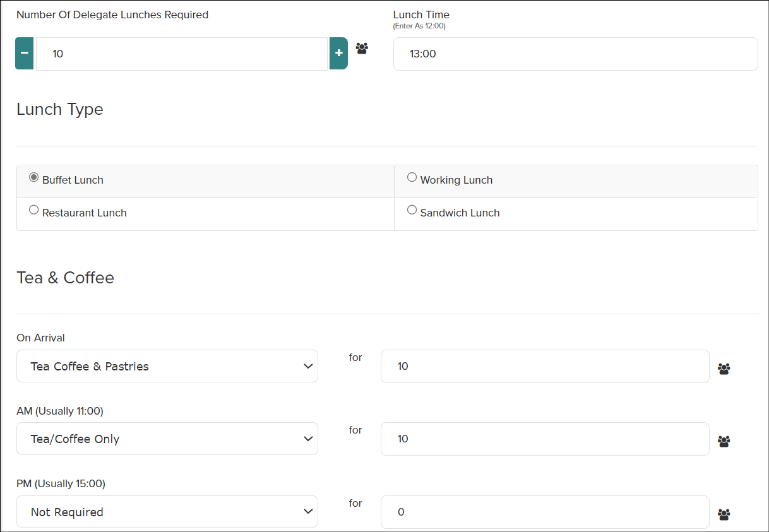Click the group icon beside delegate lunches
This screenshot has height=532, width=769.
[x=362, y=48]
